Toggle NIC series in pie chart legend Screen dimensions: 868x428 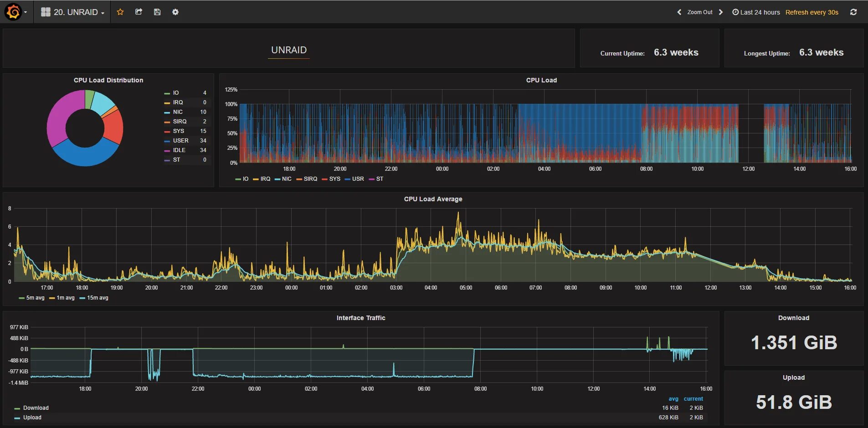click(x=178, y=112)
